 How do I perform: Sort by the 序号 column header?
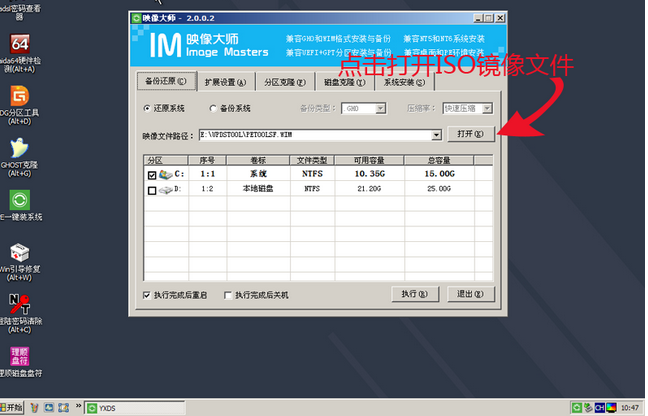(207, 160)
